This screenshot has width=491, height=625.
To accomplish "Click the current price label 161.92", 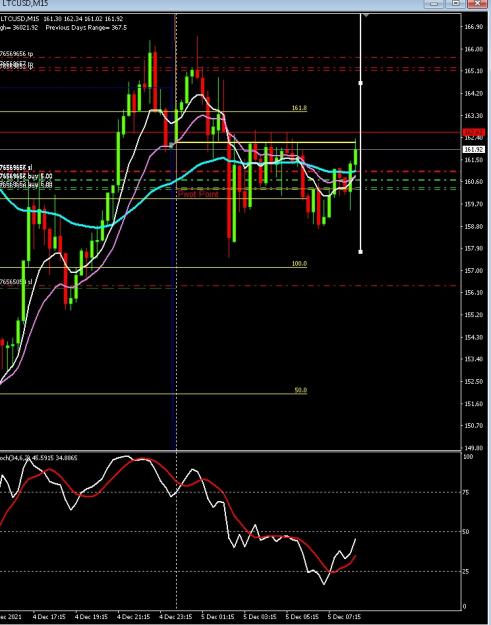I will pyautogui.click(x=474, y=149).
